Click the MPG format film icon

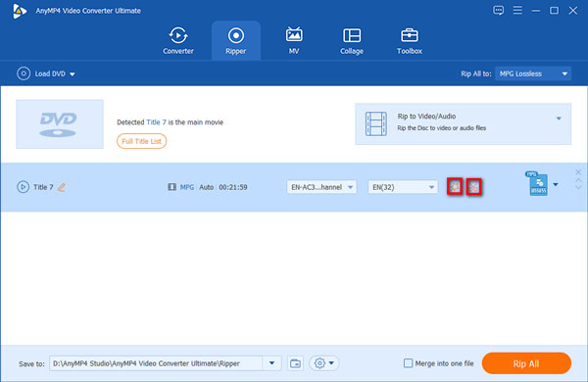(x=171, y=187)
